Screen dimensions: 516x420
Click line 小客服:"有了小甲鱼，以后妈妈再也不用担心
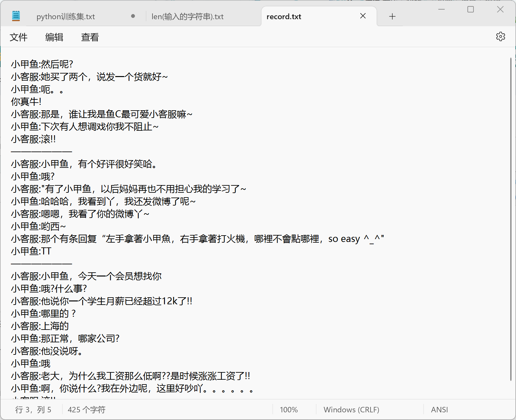coord(129,189)
